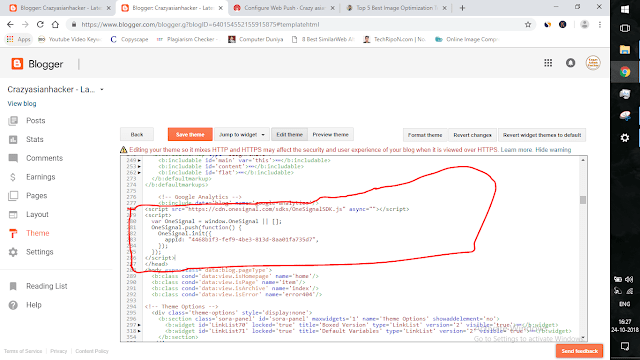Click Terms of Service footer link
This screenshot has width=640, height=360.
click(23, 351)
